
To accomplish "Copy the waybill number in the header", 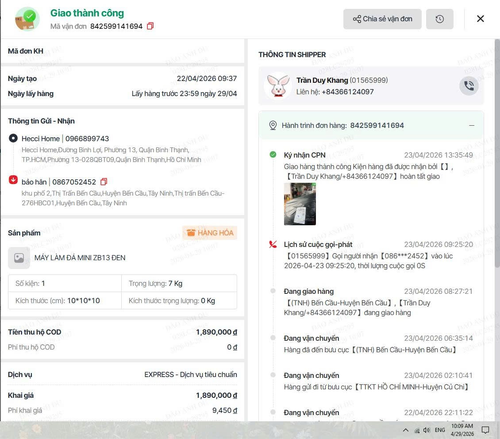I will [x=150, y=26].
